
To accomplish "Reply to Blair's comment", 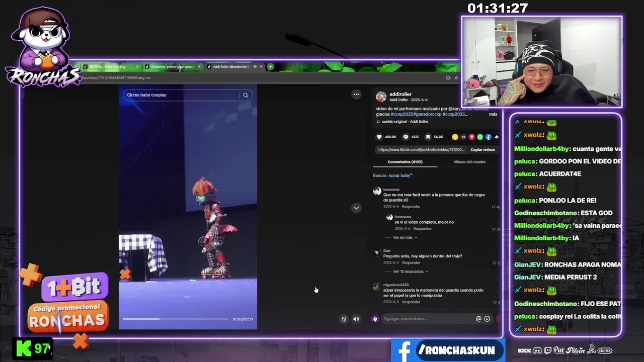I will 411,262.
